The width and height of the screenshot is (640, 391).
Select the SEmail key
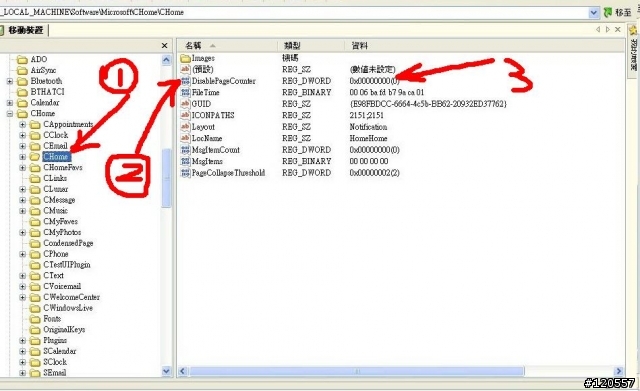54,373
